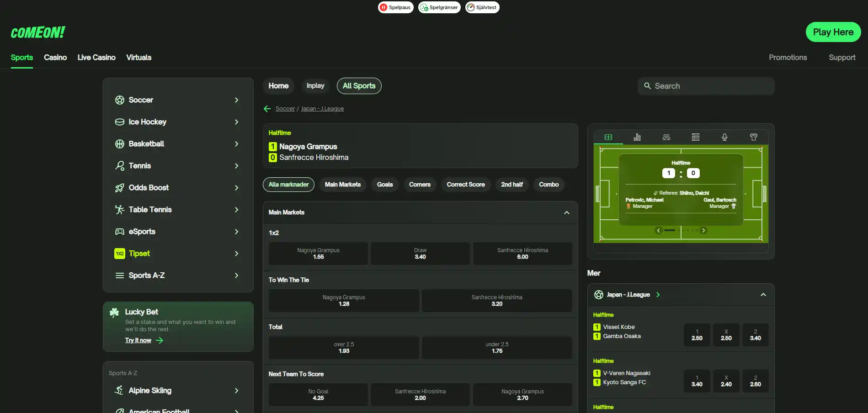868x413 pixels.
Task: Open the statistics bar chart widget tab
Action: pyautogui.click(x=637, y=137)
